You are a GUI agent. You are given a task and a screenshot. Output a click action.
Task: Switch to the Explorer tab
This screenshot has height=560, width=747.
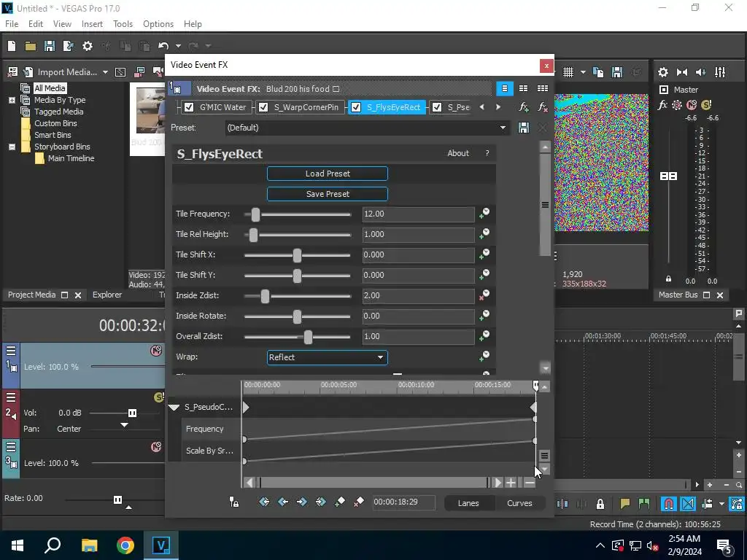pyautogui.click(x=107, y=295)
